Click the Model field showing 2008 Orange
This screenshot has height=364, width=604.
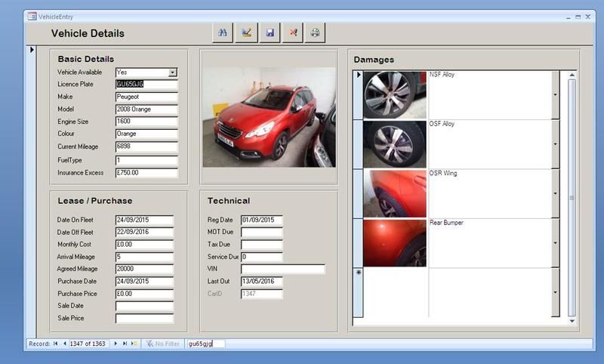[146, 110]
